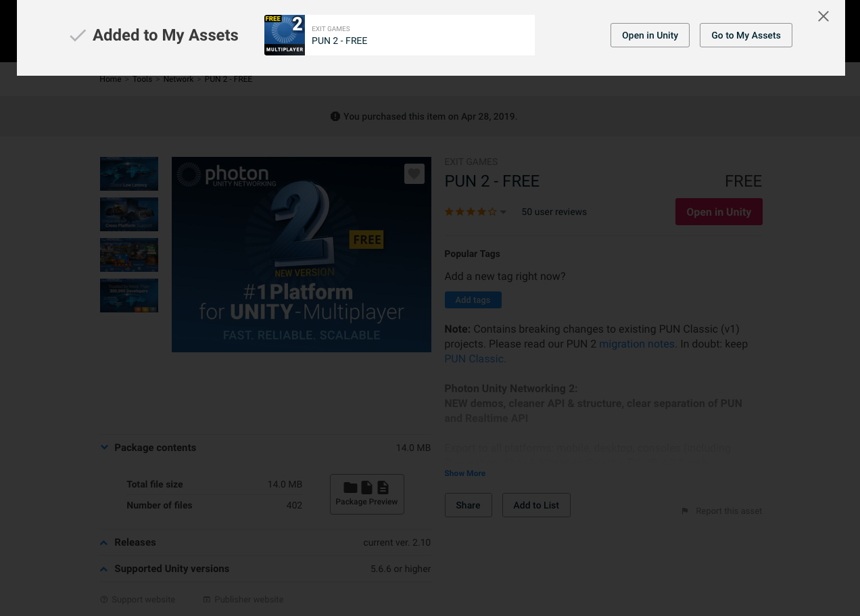
Task: Open Publisher website link
Action: click(249, 600)
